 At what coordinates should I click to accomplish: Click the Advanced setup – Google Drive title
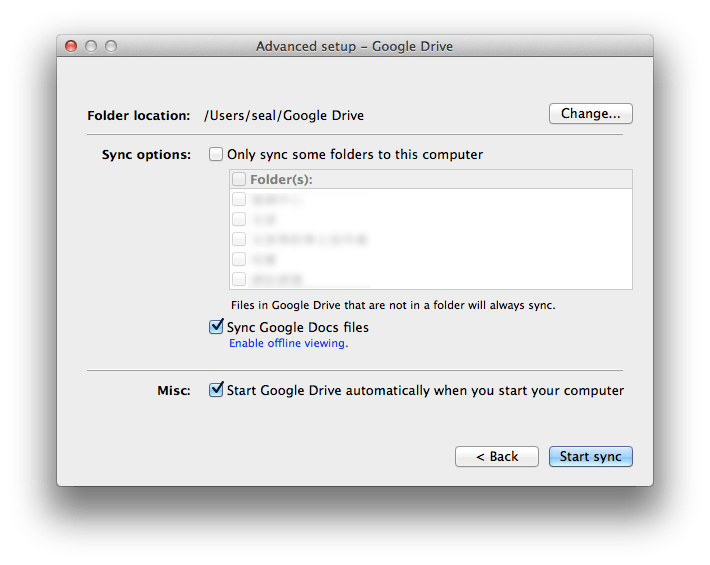point(354,46)
